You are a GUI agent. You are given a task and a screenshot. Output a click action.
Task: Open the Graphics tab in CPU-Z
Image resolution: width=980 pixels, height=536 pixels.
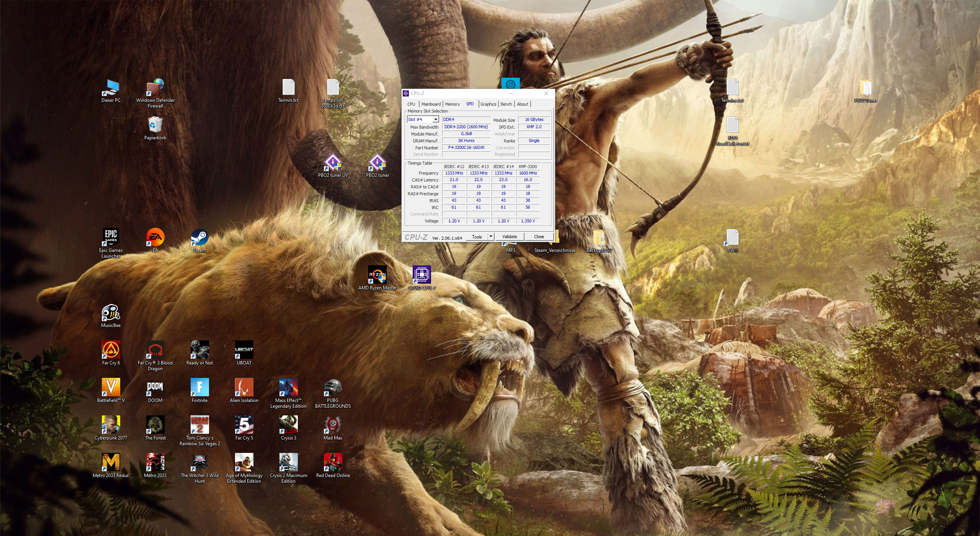pyautogui.click(x=488, y=104)
